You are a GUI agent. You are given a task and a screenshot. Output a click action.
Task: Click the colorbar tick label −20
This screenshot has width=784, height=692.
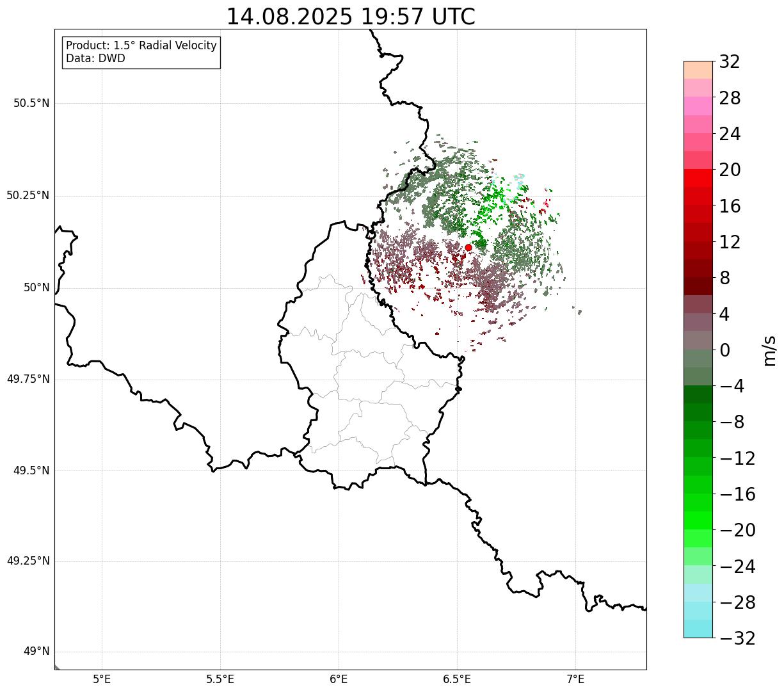(x=737, y=531)
